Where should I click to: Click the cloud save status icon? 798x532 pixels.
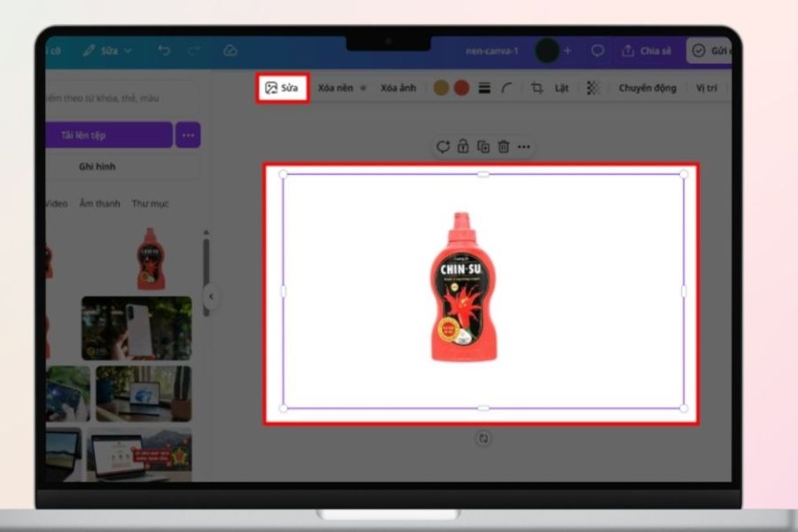coord(231,51)
